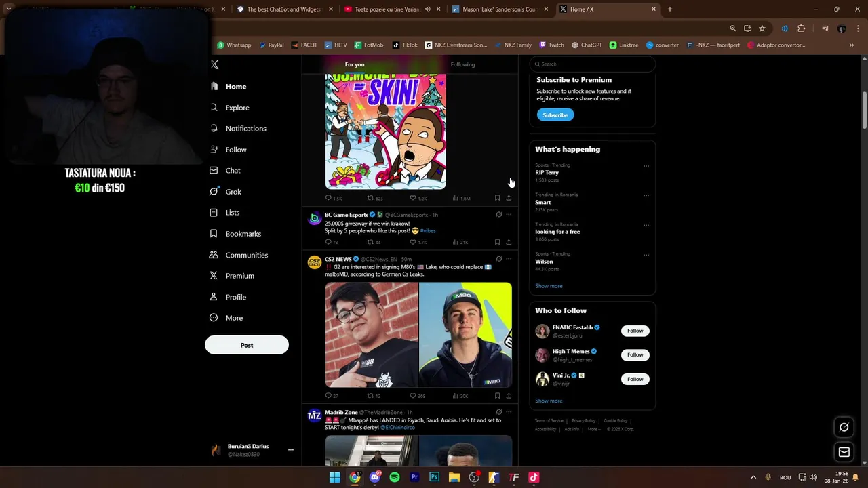Show hidden system tray icons
Image resolution: width=868 pixels, height=488 pixels.
[x=753, y=477]
